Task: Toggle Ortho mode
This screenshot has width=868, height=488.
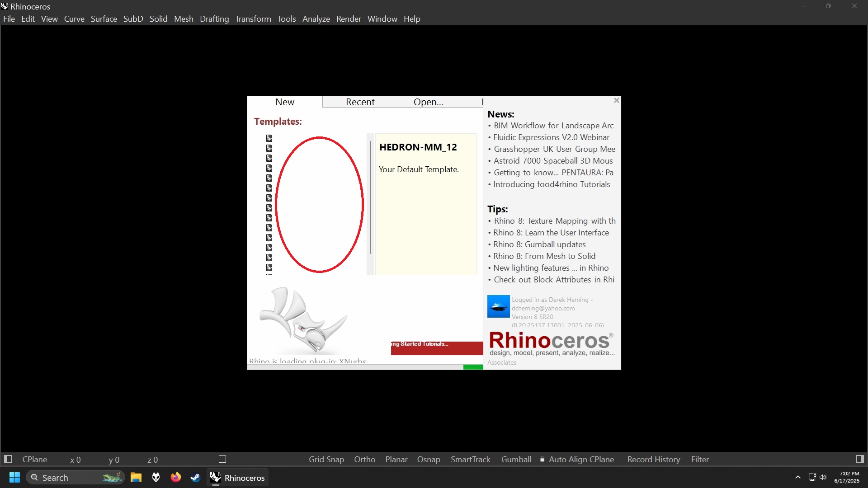Action: 365,460
